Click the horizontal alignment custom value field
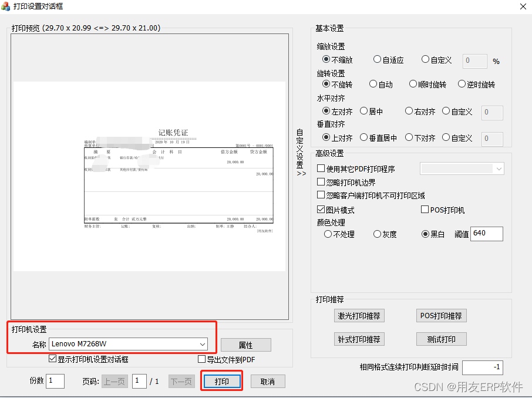Image resolution: width=532 pixels, height=398 pixels. coord(492,112)
